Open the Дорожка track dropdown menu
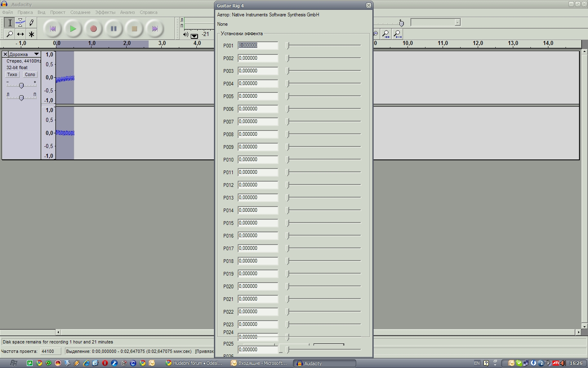Viewport: 588px width, 368px height. click(x=36, y=54)
